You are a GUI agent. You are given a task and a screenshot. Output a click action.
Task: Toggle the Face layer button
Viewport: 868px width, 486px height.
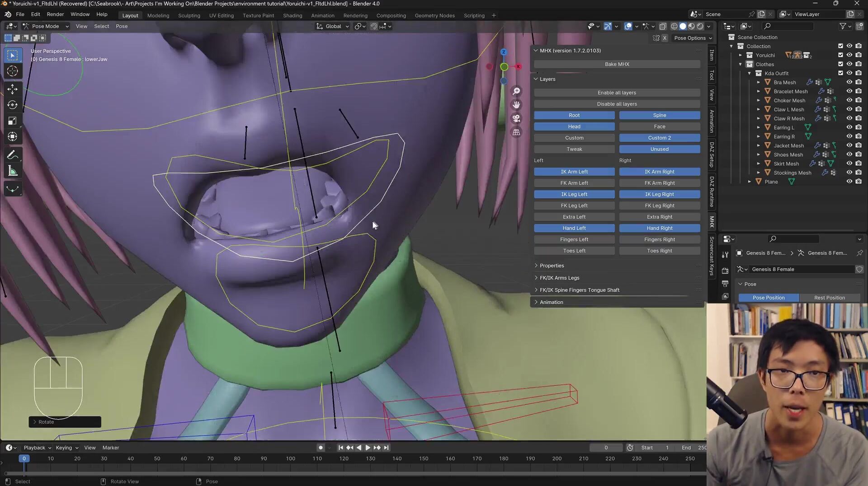pos(659,126)
